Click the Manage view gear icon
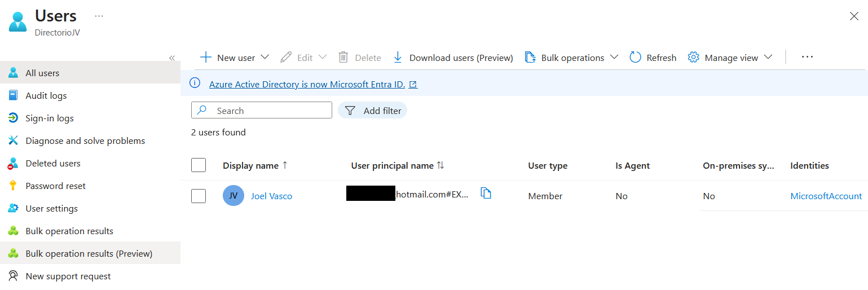 (x=694, y=58)
